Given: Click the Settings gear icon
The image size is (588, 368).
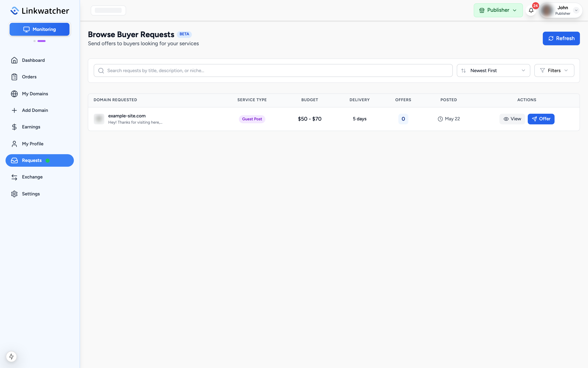Looking at the screenshot, I should (14, 194).
